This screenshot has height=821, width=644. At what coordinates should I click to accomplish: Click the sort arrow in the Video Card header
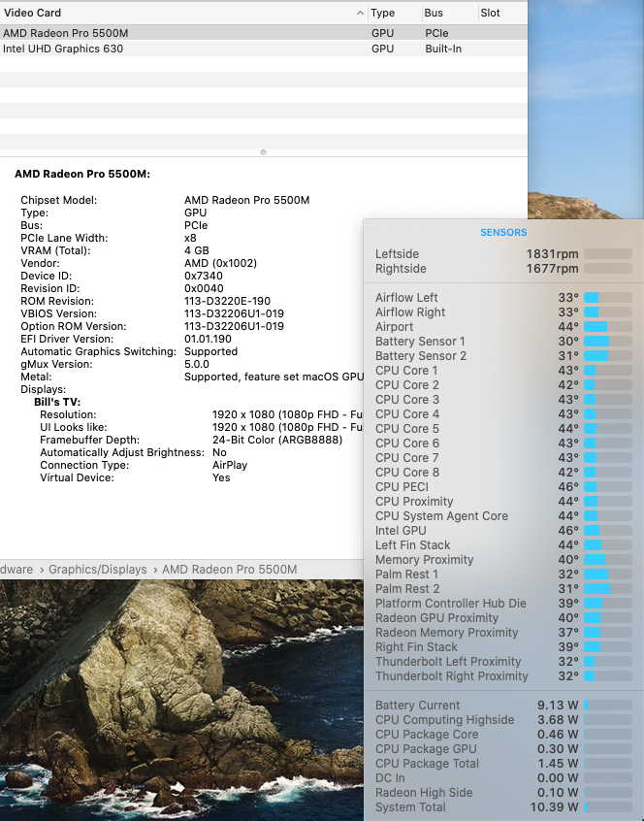pyautogui.click(x=360, y=13)
